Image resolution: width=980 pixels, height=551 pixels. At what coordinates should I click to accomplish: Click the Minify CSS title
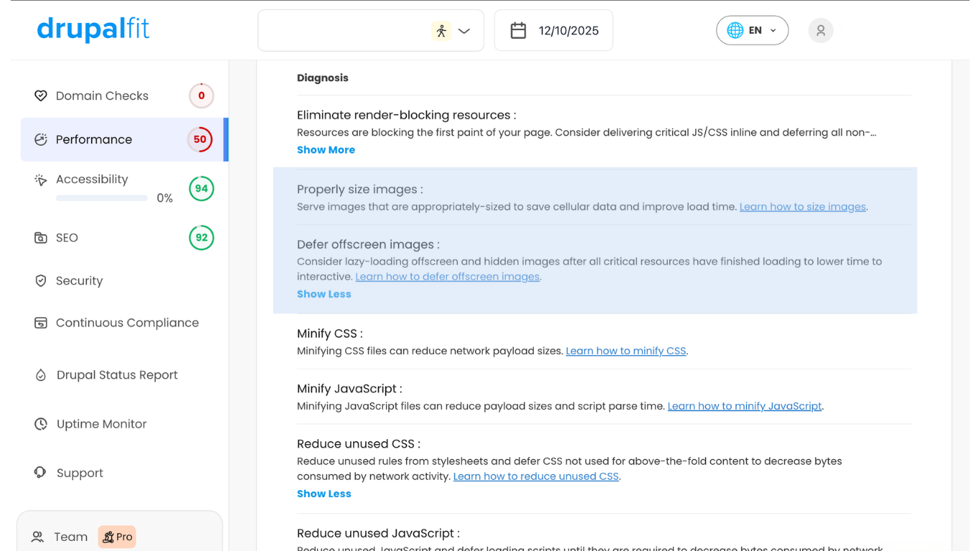coord(330,334)
